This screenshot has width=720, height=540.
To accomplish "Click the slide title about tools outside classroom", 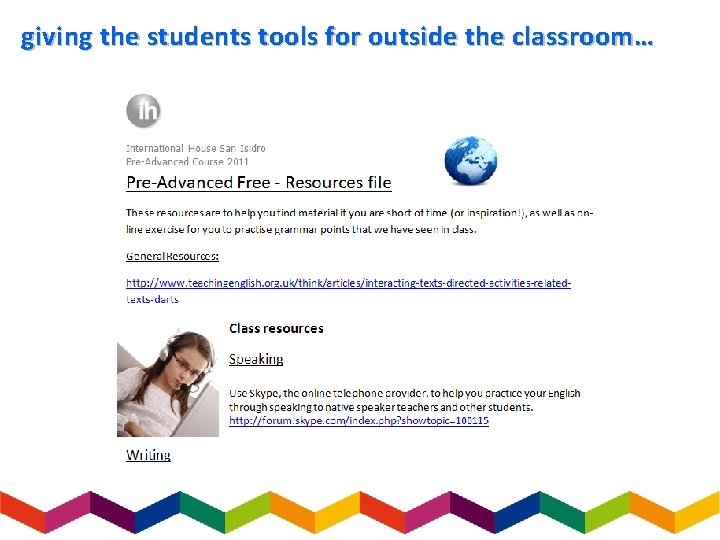I will click(x=337, y=37).
